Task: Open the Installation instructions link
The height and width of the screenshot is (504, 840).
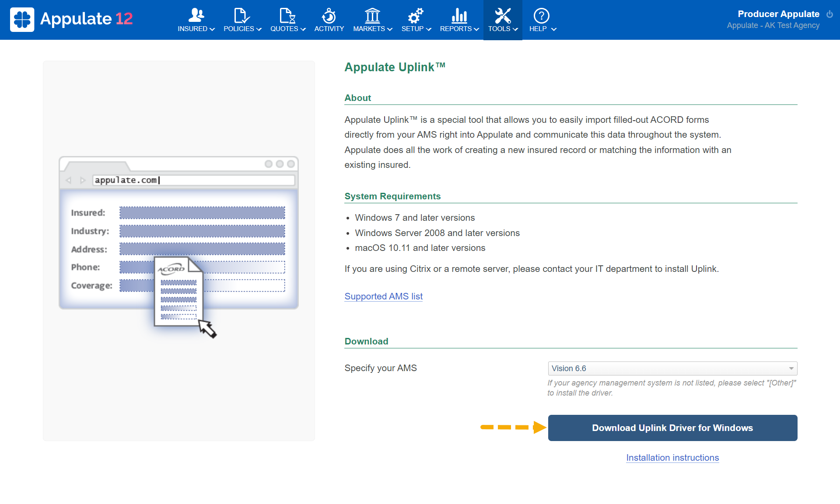Action: point(672,458)
